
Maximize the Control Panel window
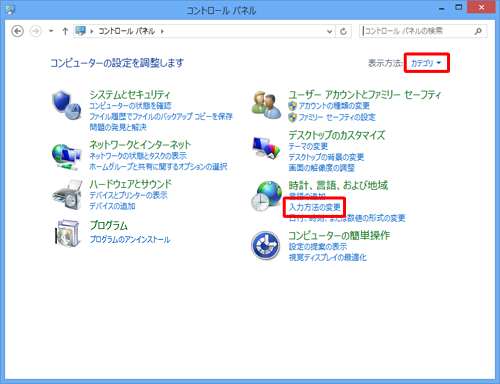459,7
